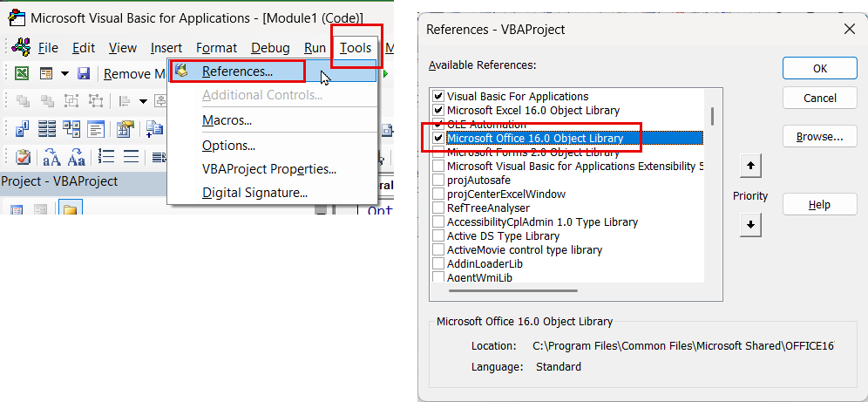The height and width of the screenshot is (402, 868).
Task: Click the 'OLE Automation' row text
Action: point(486,125)
